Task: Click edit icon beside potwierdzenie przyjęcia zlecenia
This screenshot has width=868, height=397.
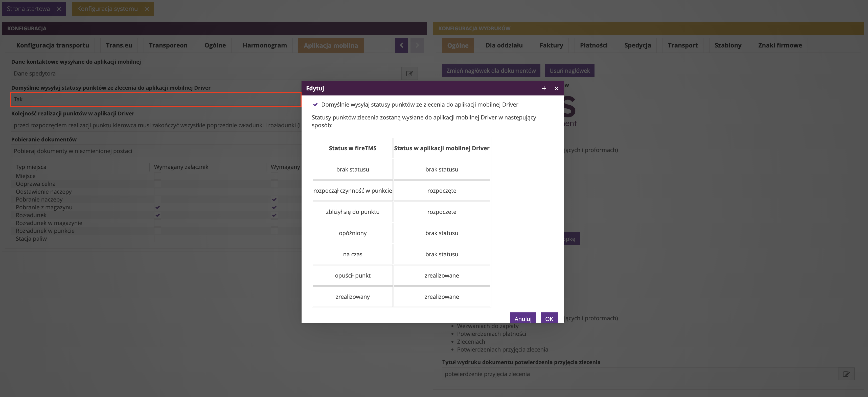Action: coord(846,374)
